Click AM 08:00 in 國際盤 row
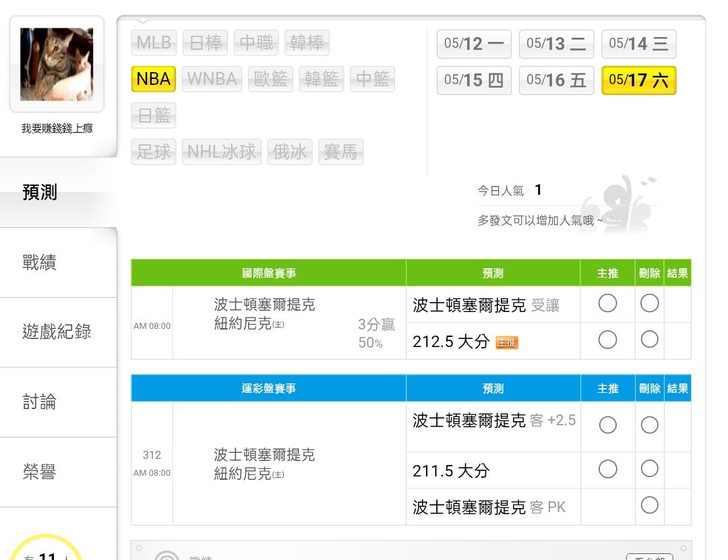Screen dimensions: 728x560 click(152, 326)
